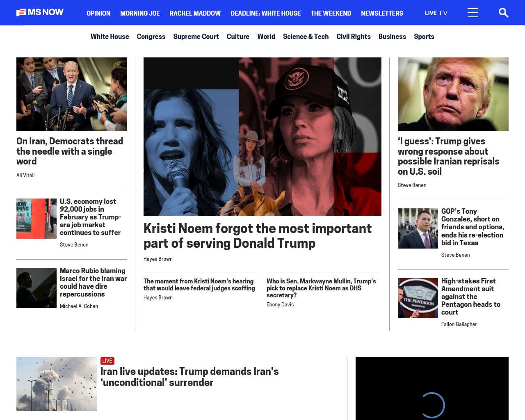This screenshot has width=525, height=420.
Task: Click the Trump close-up photo
Action: (x=453, y=94)
